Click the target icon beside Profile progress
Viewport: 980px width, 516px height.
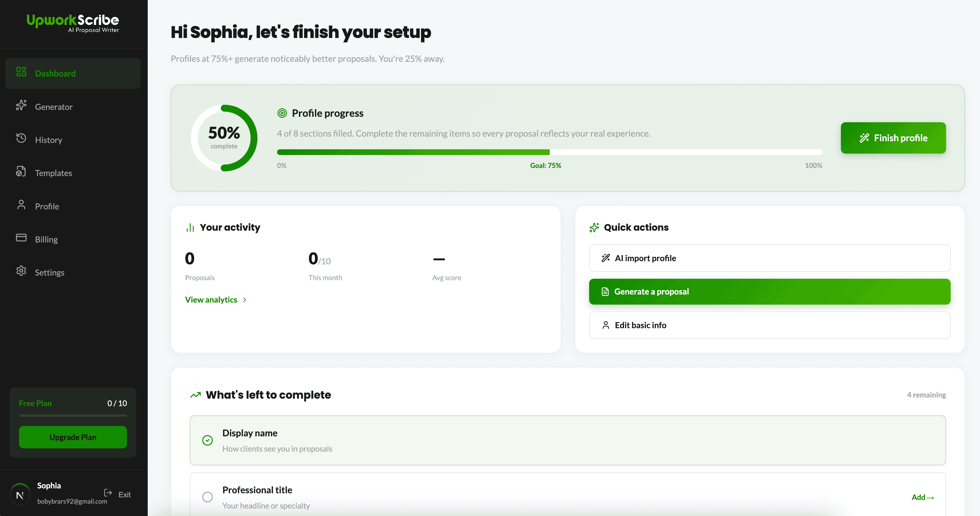click(x=282, y=113)
